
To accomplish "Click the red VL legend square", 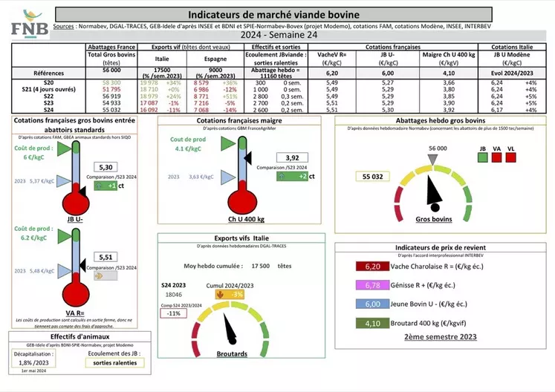I will click(x=510, y=157).
